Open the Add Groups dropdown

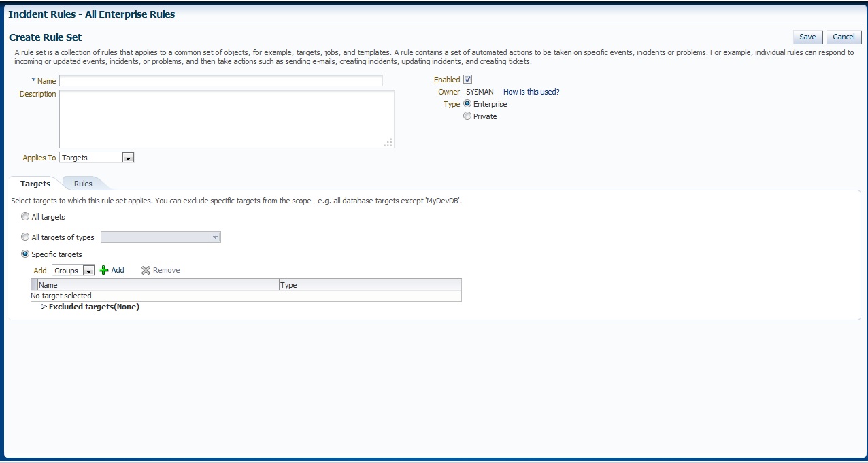pyautogui.click(x=88, y=271)
